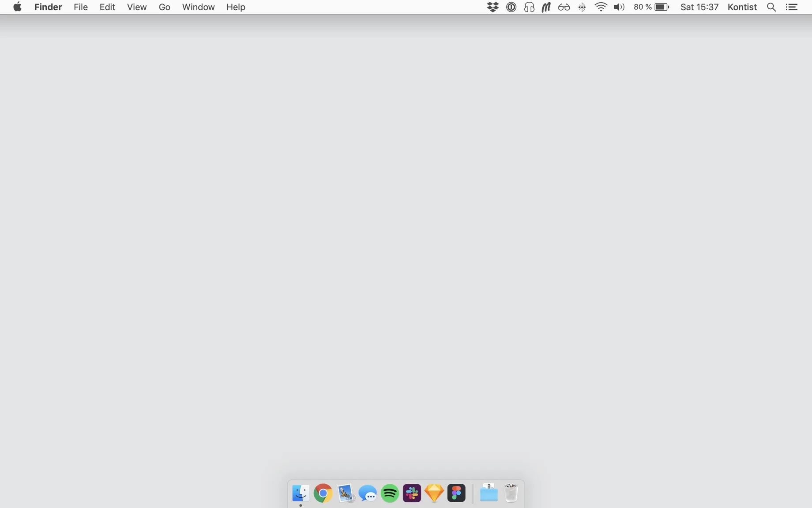
Task: Open the Downloads folder stack in Dock
Action: click(489, 493)
